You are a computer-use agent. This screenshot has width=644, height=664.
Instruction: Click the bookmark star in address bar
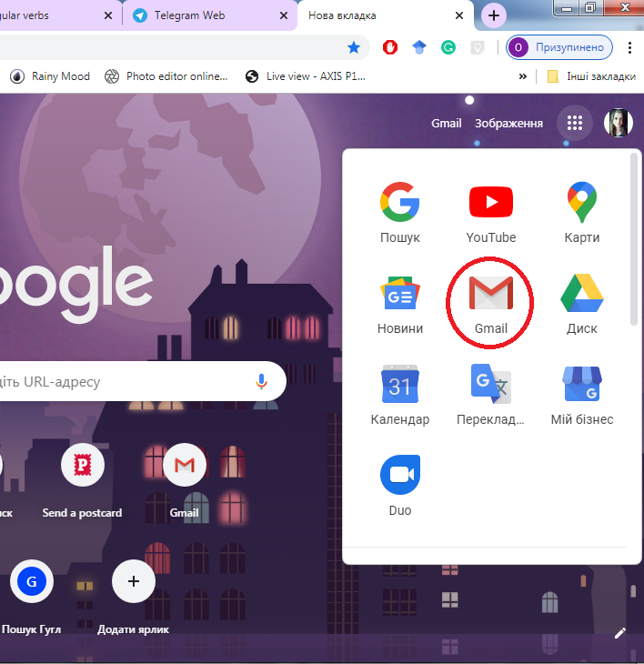point(354,47)
